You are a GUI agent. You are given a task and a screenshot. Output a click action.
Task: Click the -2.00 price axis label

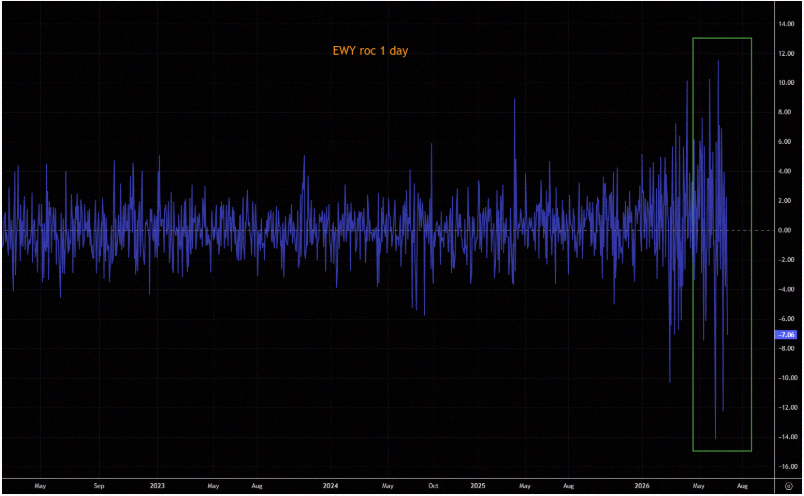[x=786, y=260]
